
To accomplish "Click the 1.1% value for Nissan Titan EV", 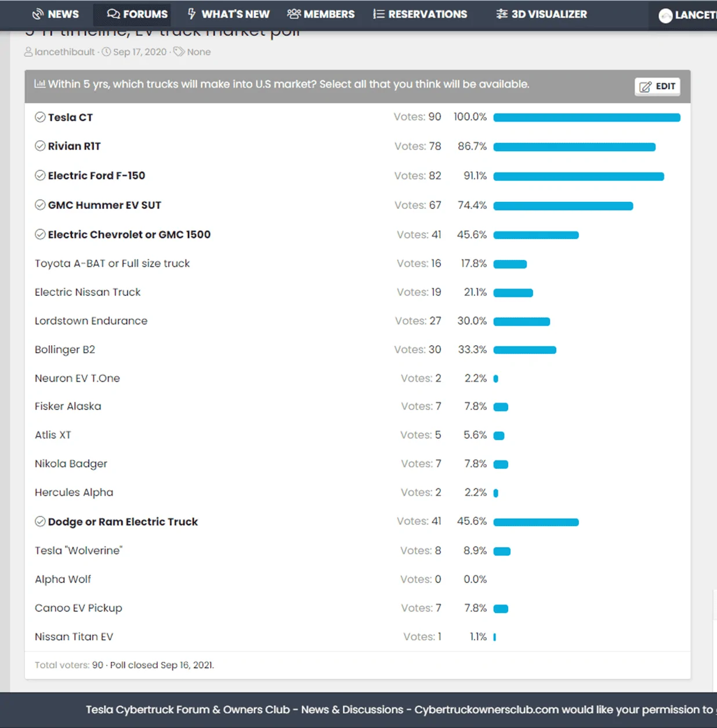I will click(x=478, y=636).
